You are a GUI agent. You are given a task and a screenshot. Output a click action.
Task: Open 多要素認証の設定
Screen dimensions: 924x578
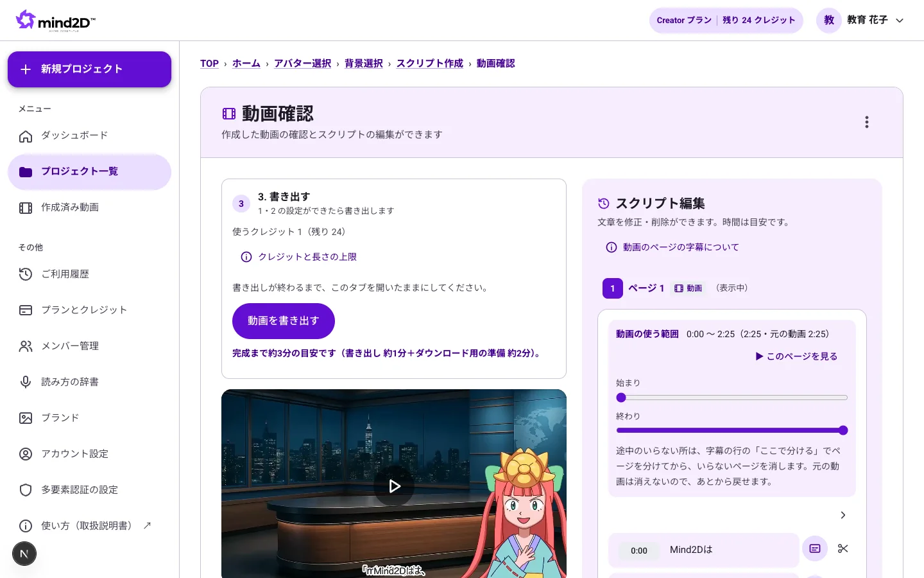point(89,490)
